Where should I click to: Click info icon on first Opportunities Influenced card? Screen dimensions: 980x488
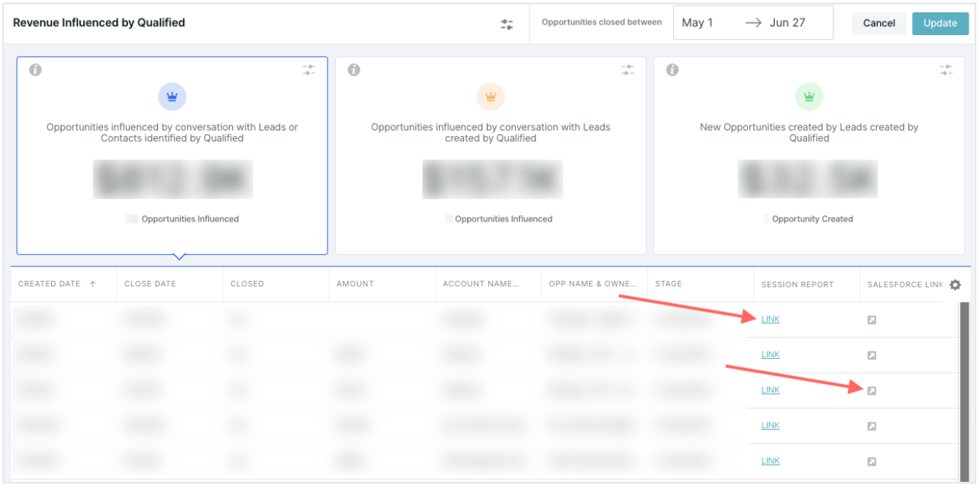tap(35, 69)
